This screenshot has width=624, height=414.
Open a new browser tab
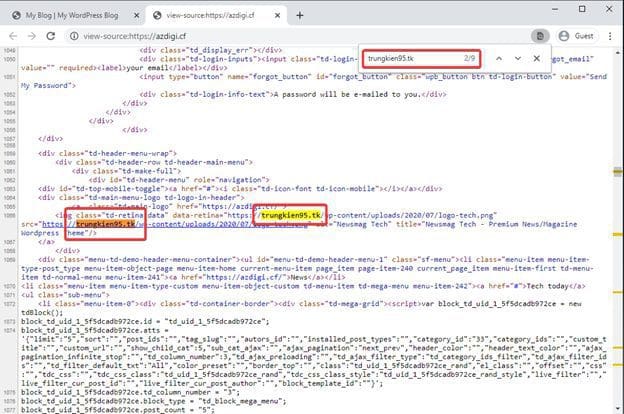coord(300,15)
